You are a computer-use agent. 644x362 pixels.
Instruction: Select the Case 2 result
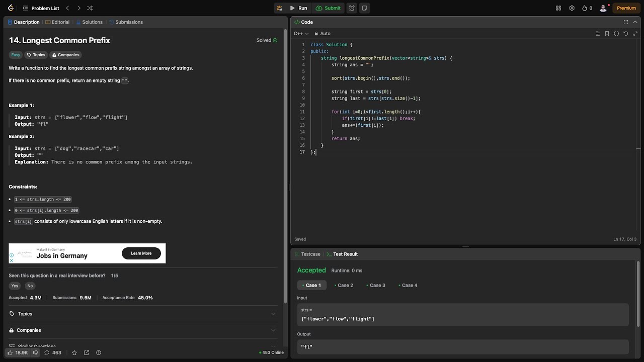pyautogui.click(x=344, y=285)
